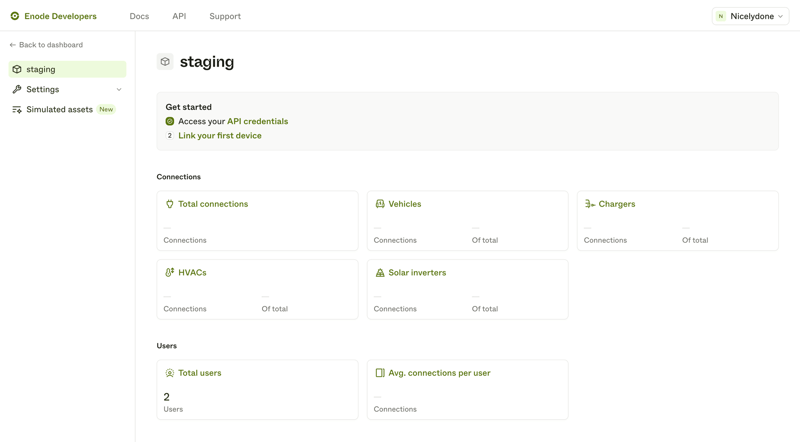This screenshot has width=800, height=442.
Task: Open Link your first device
Action: tap(220, 136)
